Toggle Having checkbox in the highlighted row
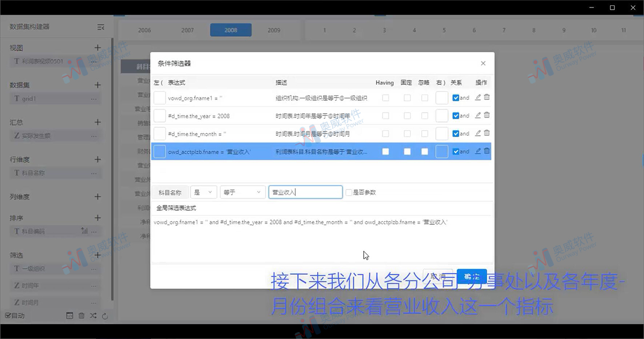Image resolution: width=644 pixels, height=339 pixels. tap(385, 152)
